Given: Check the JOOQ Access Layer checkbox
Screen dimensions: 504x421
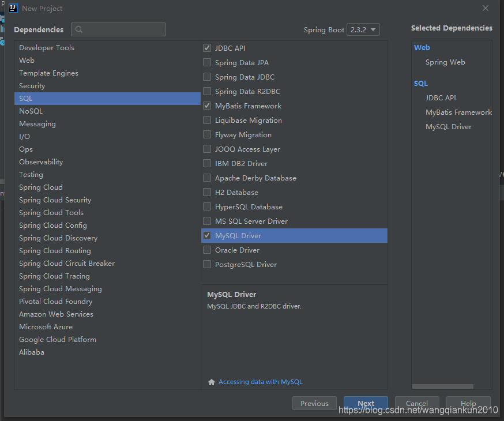Looking at the screenshot, I should [207, 149].
